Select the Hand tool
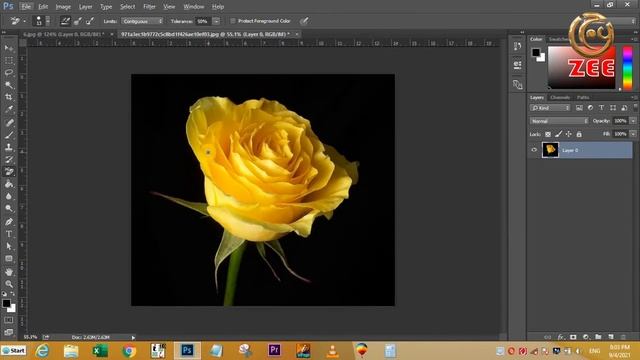Viewport: 640px width, 360px height. click(9, 272)
